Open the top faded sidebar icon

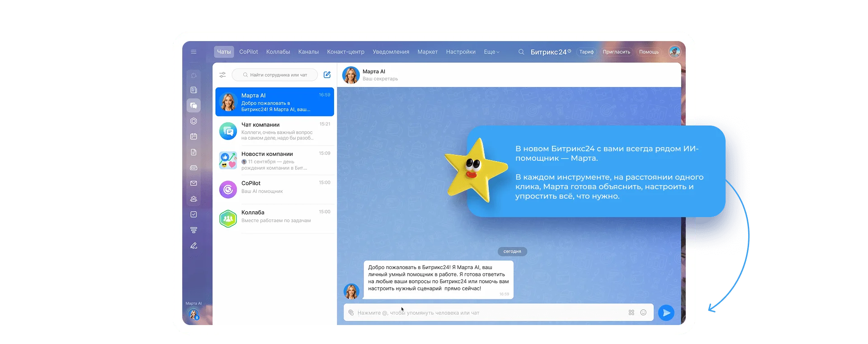point(193,75)
